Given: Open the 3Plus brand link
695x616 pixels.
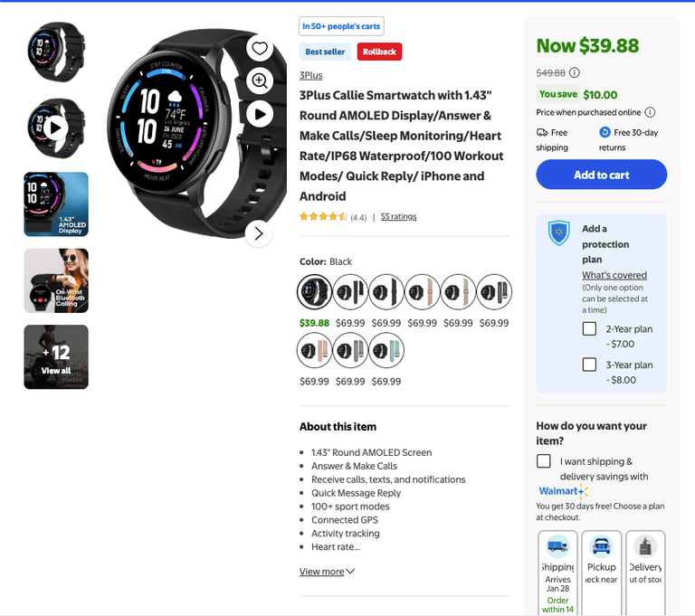Looking at the screenshot, I should [x=310, y=75].
